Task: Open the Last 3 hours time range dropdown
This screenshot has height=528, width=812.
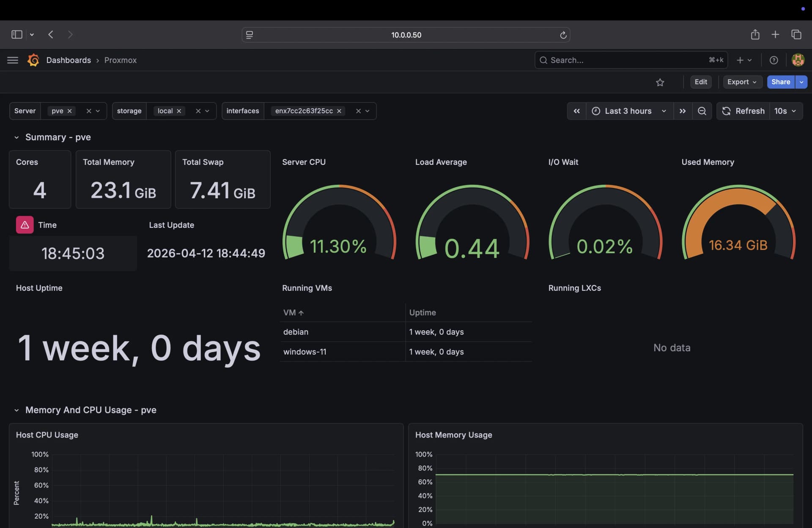Action: coord(629,111)
